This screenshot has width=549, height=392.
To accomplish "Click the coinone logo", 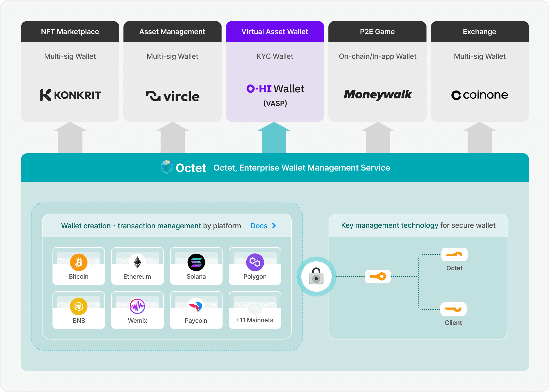I will tap(480, 95).
